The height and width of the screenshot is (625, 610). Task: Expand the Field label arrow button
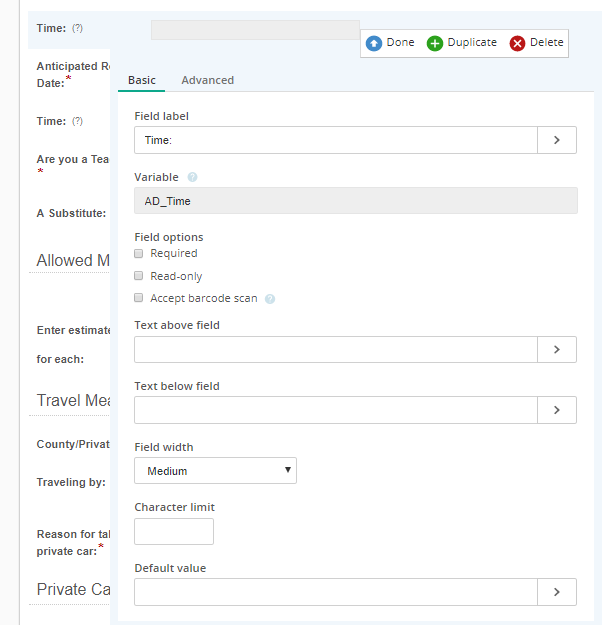[x=557, y=140]
